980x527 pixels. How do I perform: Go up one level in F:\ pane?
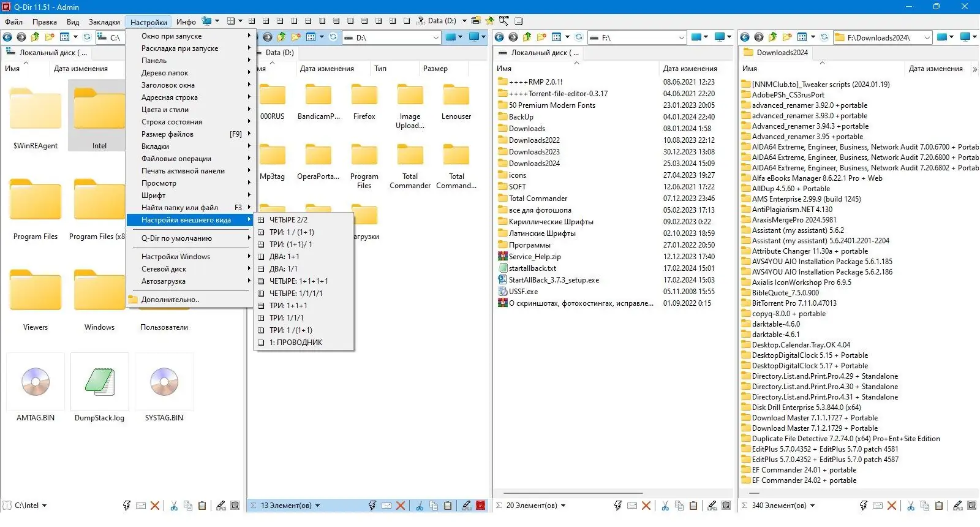pos(527,37)
